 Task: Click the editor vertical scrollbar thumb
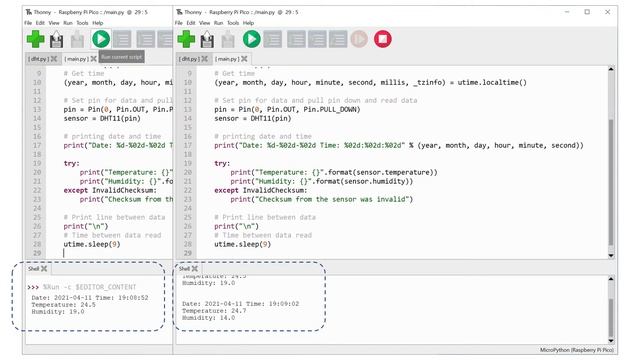611,183
